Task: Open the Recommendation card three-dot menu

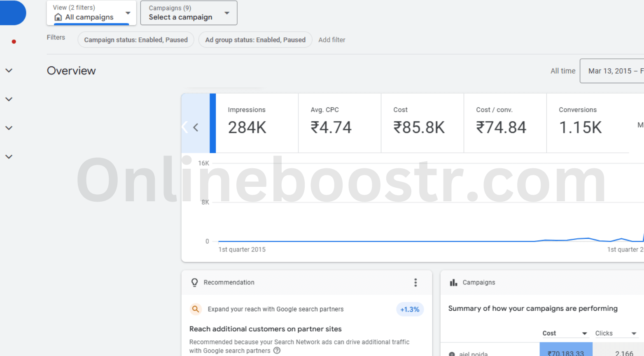Action: coord(415,282)
